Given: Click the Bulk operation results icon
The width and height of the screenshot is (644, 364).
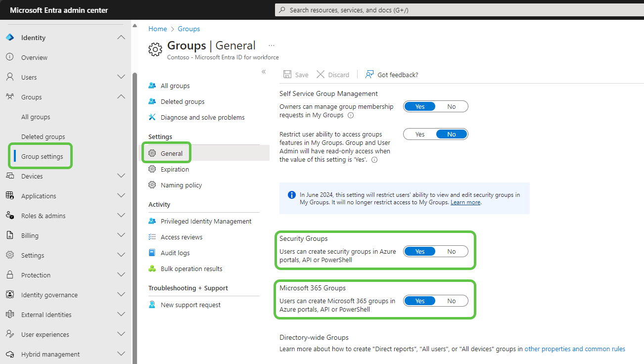Looking at the screenshot, I should (x=152, y=269).
